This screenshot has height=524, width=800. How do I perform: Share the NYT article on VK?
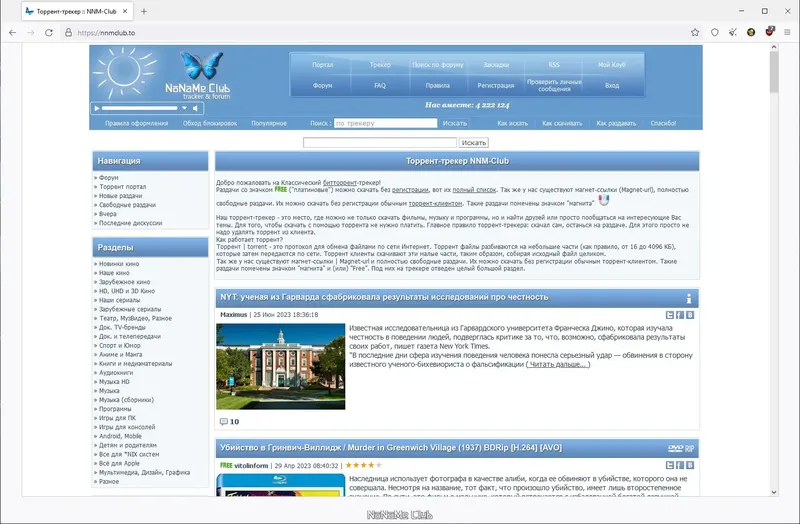(690, 315)
